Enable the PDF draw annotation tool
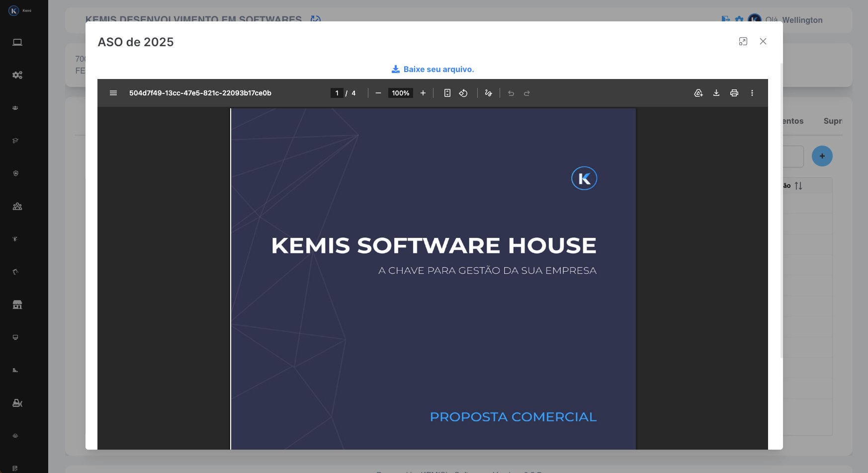This screenshot has height=473, width=868. [x=489, y=93]
